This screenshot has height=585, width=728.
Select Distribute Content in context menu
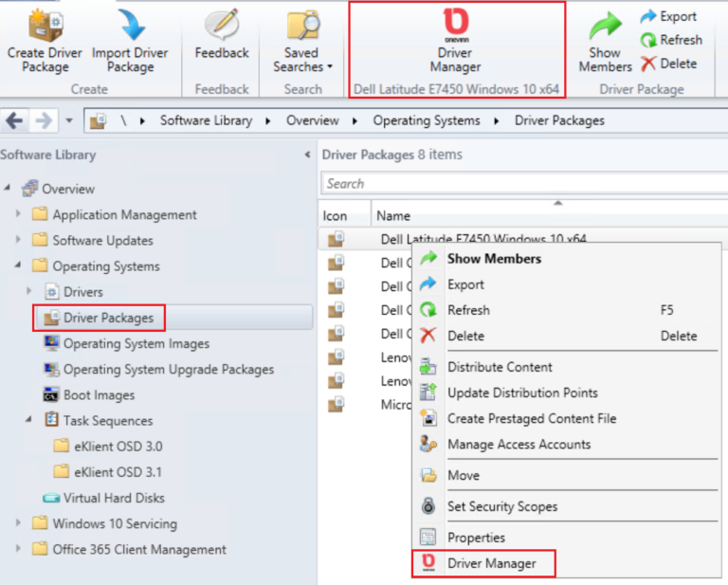click(x=499, y=367)
